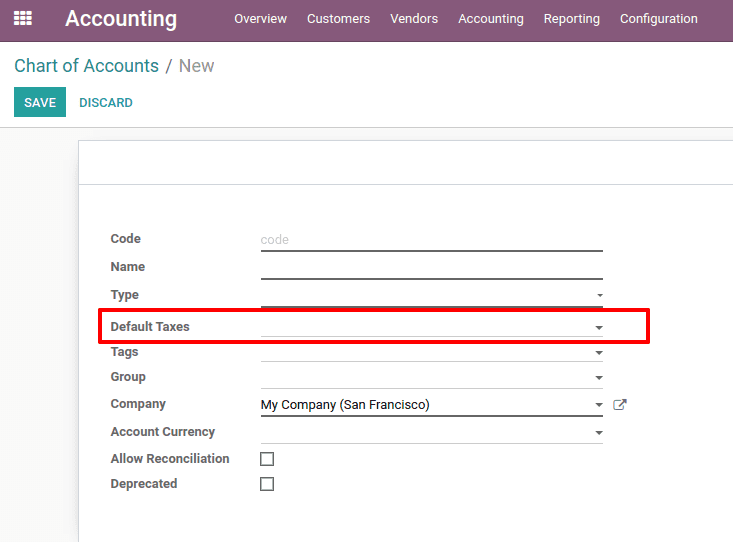The image size is (733, 542).
Task: Click the 'New' breadcrumb text
Action: click(196, 66)
